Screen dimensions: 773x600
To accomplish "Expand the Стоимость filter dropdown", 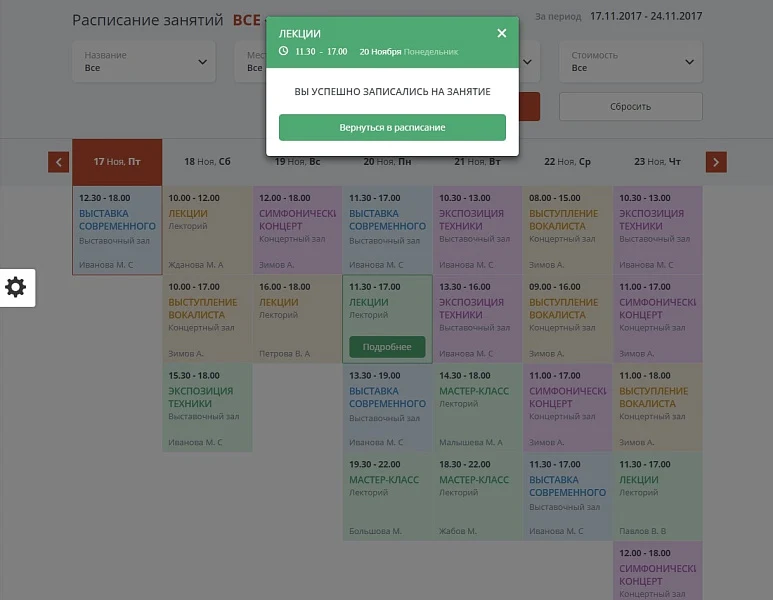I will coord(631,62).
